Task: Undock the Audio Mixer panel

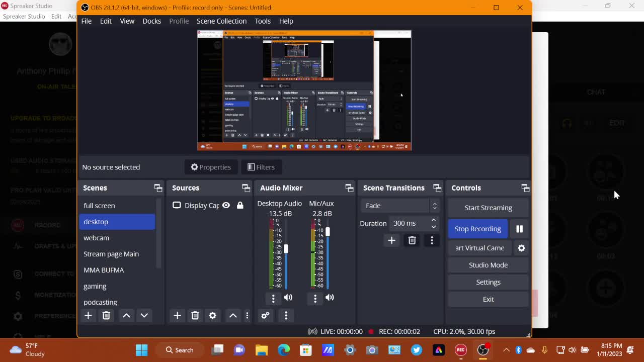Action: [349, 188]
